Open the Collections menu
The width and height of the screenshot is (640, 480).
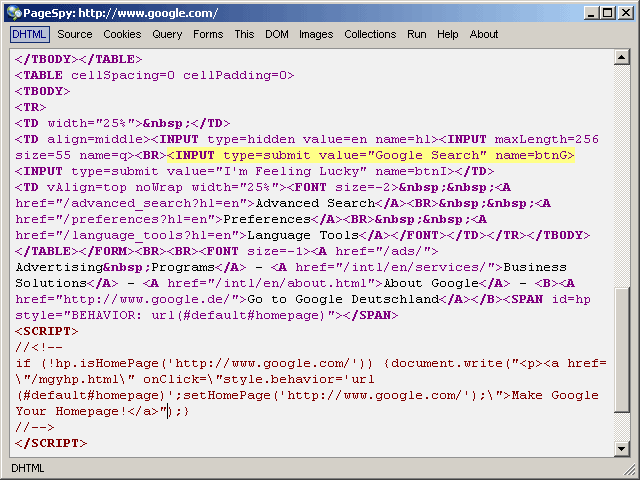click(370, 34)
